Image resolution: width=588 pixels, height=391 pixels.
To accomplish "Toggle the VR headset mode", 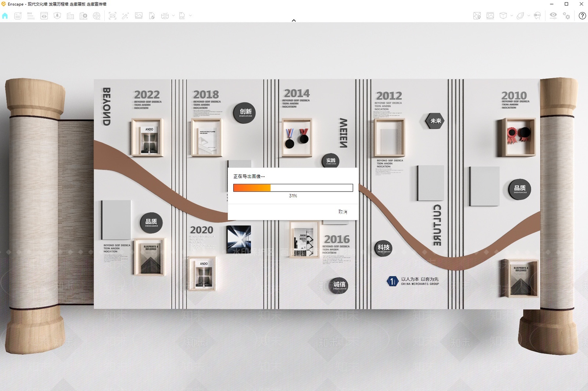I will [537, 16].
